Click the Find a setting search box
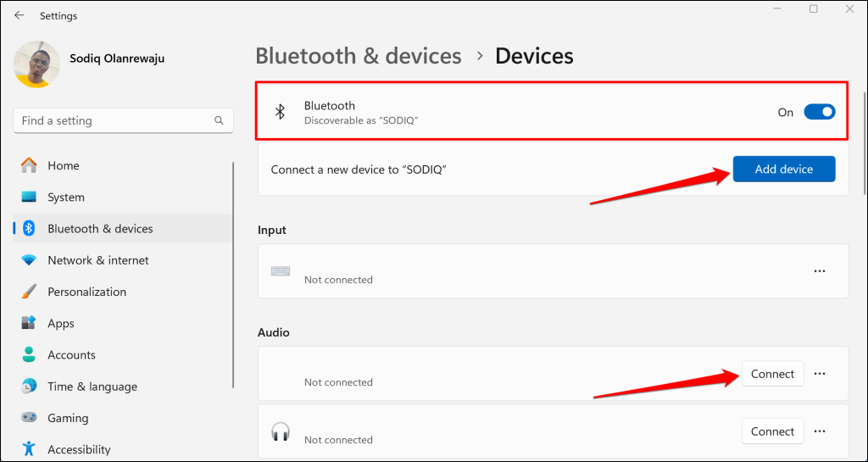Screen dimensions: 868x462 114,120
